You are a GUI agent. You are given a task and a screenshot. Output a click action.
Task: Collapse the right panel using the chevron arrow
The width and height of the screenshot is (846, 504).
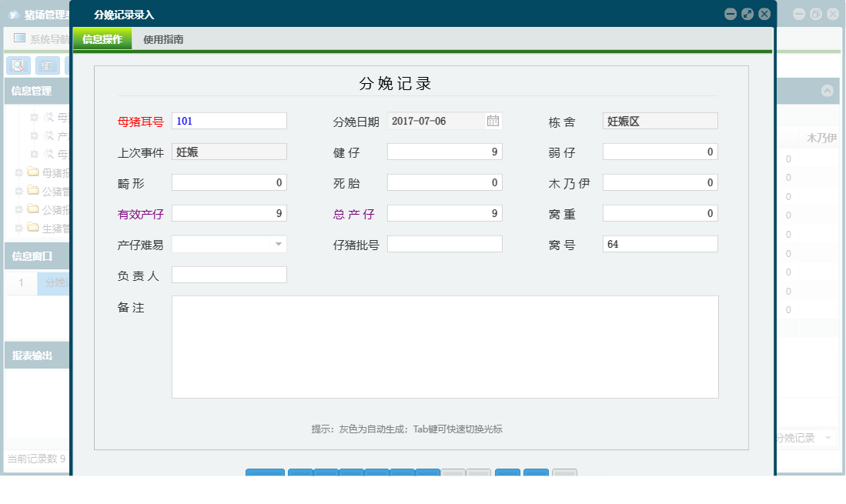click(x=828, y=92)
